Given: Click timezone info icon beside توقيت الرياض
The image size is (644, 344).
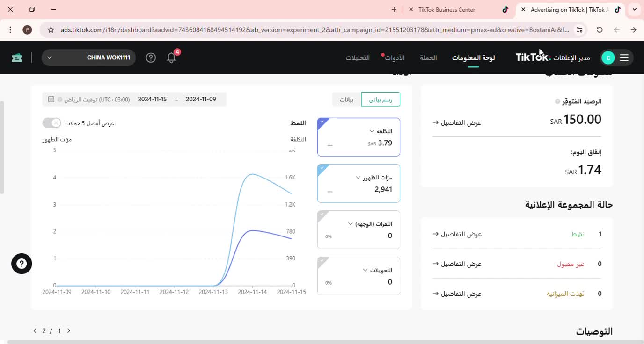Looking at the screenshot, I should (60, 100).
